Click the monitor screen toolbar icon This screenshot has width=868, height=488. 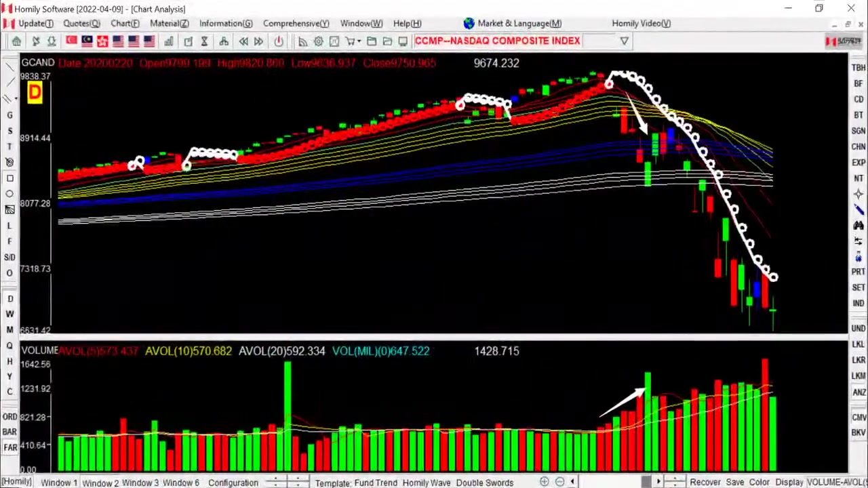click(x=403, y=41)
